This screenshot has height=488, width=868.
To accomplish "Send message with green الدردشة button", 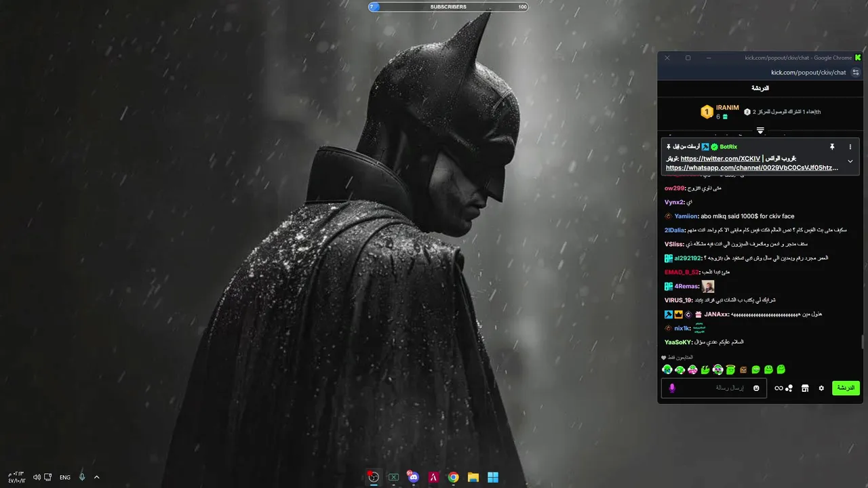I will [x=846, y=388].
